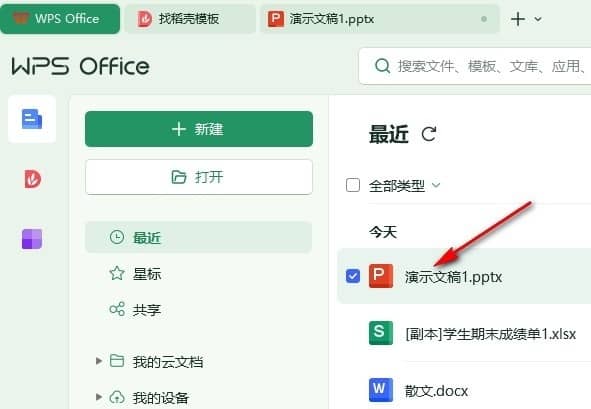Open the purple apps grid sidebar icon
Image resolution: width=591 pixels, height=409 pixels.
[32, 239]
